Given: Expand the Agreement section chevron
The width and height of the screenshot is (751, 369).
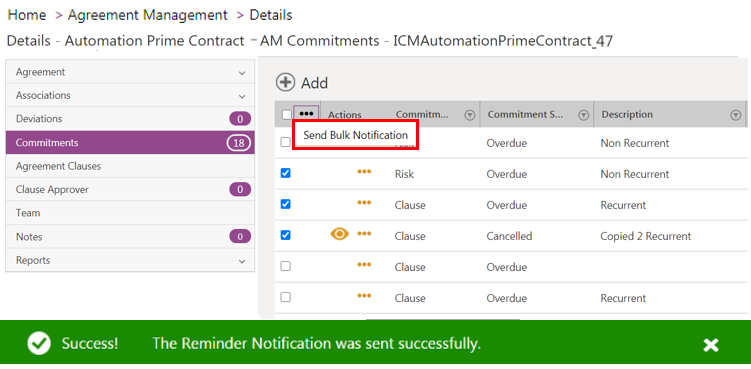Looking at the screenshot, I should click(x=242, y=73).
